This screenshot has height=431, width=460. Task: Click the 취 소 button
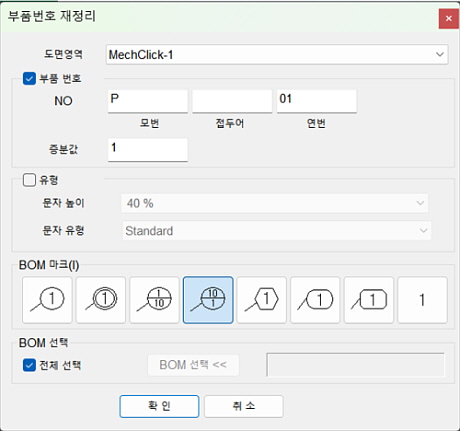click(x=244, y=406)
